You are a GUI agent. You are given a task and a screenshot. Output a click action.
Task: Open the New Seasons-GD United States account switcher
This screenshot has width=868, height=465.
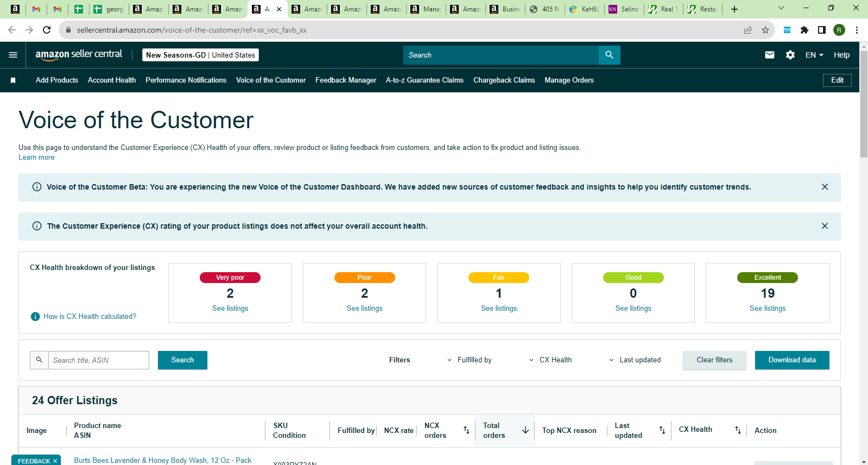200,55
